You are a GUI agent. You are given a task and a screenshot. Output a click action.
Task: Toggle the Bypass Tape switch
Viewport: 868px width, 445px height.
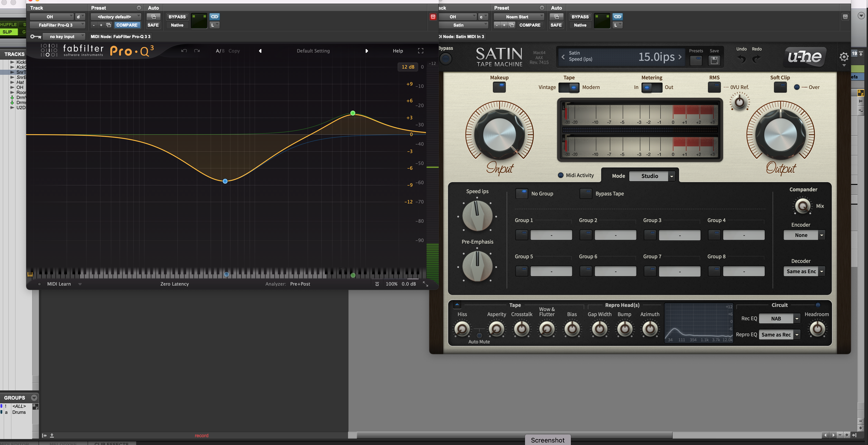[x=586, y=194]
